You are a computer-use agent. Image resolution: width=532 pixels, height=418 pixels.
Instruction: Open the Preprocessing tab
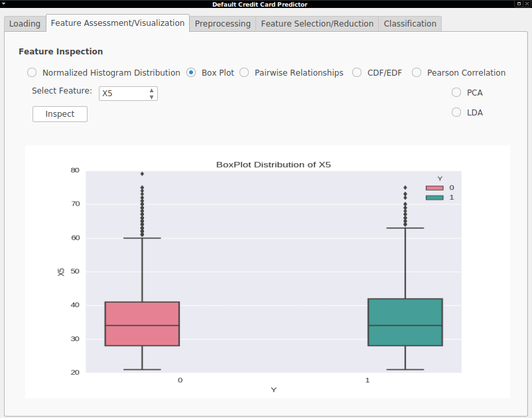[223, 24]
